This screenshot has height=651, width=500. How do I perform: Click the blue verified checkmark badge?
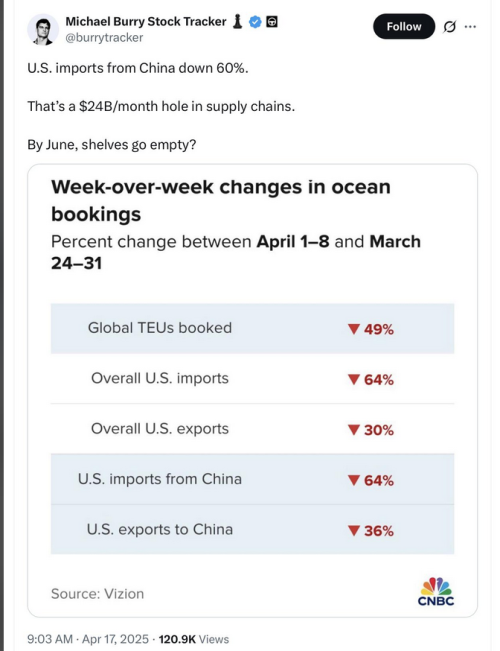point(255,22)
